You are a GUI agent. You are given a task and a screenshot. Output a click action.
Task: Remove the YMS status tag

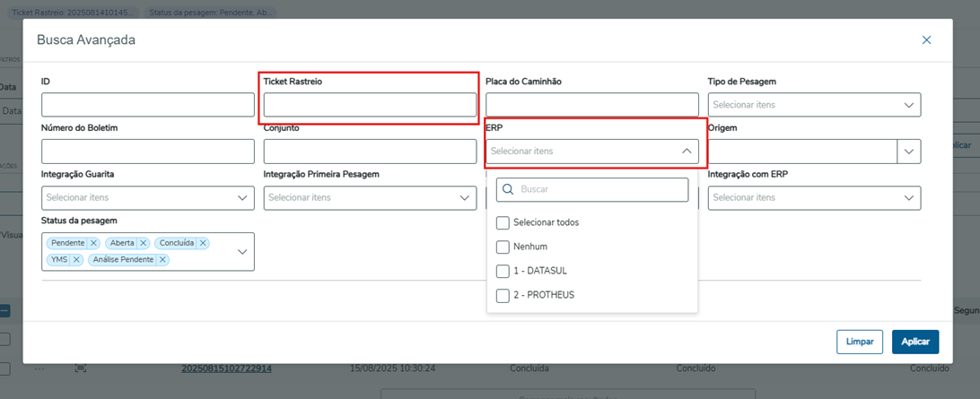(76, 260)
